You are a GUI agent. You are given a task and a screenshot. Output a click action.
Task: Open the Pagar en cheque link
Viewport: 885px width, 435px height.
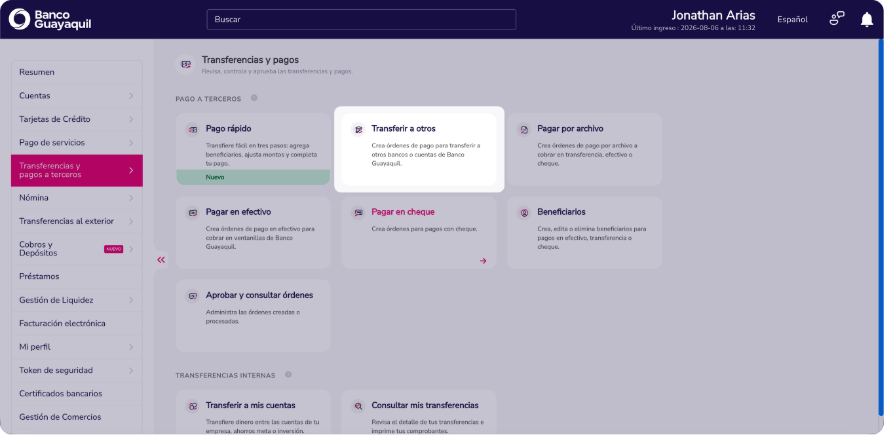403,212
